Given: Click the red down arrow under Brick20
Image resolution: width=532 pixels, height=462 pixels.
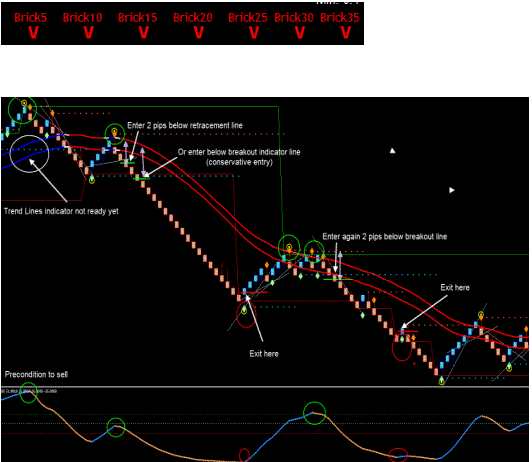Looking at the screenshot, I should (x=199, y=33).
